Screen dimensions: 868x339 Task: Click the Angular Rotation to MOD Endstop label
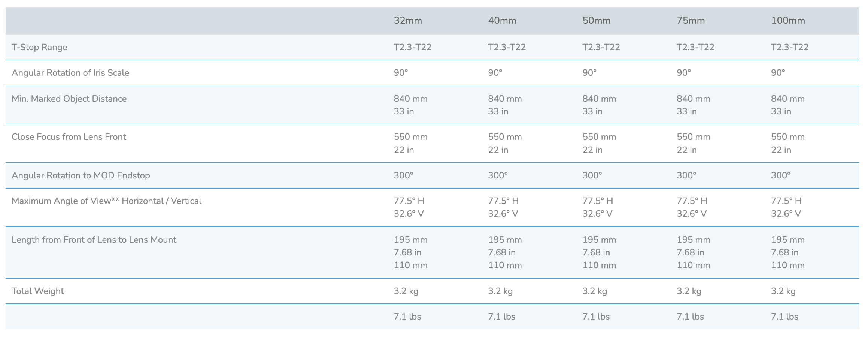point(81,175)
